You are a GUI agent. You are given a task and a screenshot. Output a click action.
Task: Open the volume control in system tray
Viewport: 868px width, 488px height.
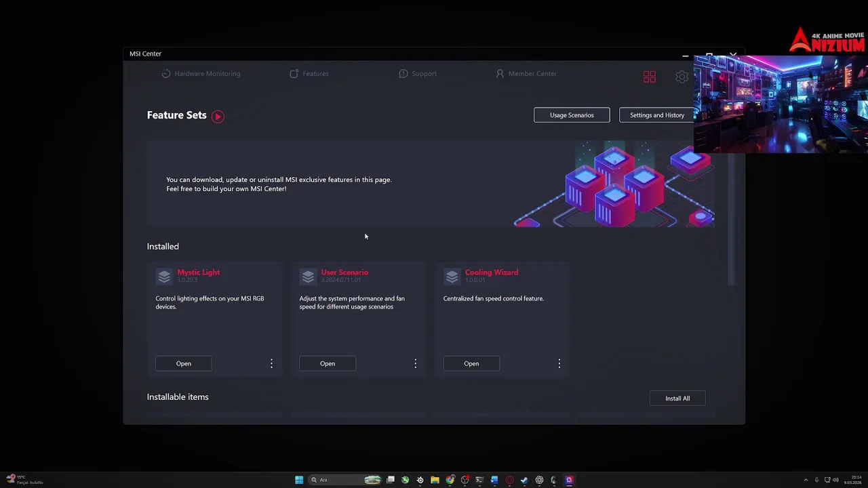click(835, 480)
